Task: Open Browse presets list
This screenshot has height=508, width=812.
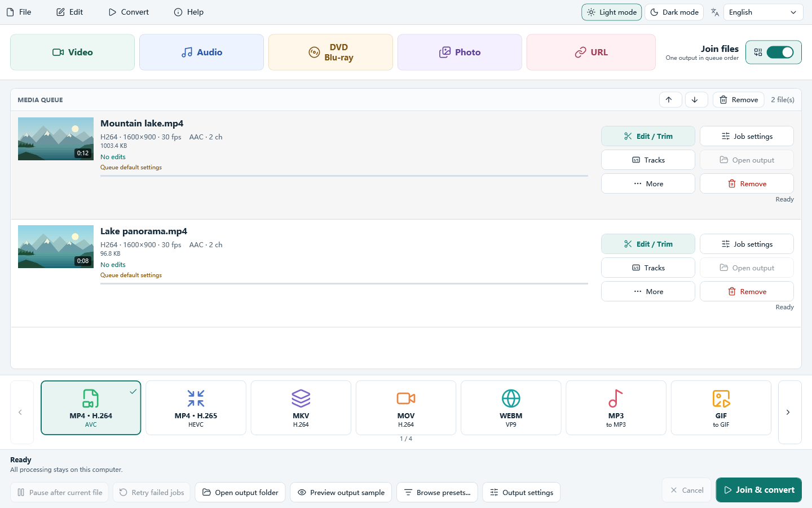Action: click(x=437, y=492)
